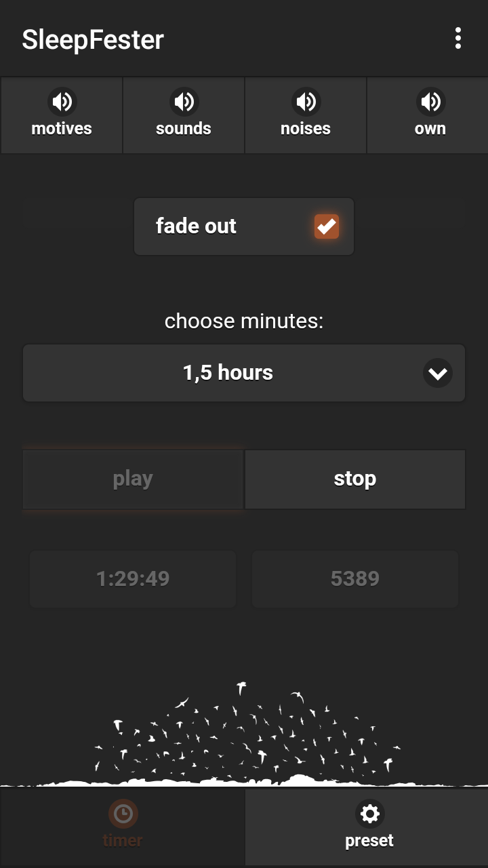The width and height of the screenshot is (488, 868).
Task: Click the 1:29:49 remaining time display
Action: pyautogui.click(x=133, y=578)
